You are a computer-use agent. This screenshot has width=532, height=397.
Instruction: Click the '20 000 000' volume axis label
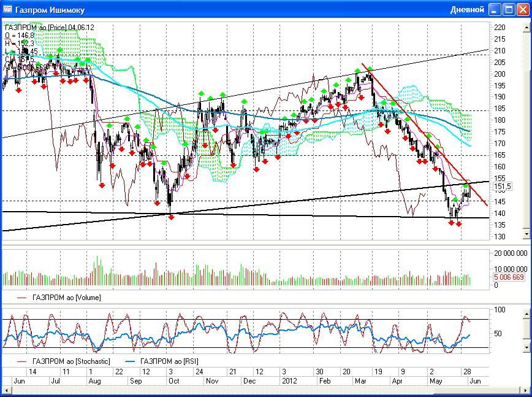tap(511, 253)
